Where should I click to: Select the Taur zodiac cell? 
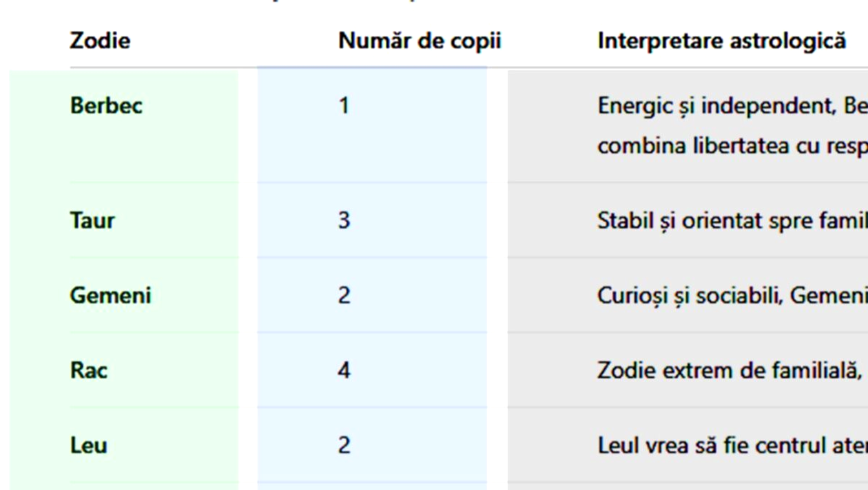(x=92, y=221)
